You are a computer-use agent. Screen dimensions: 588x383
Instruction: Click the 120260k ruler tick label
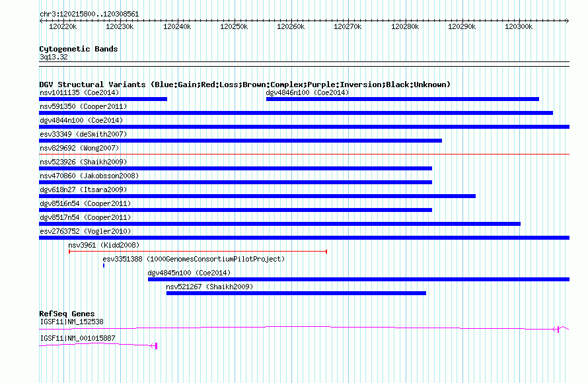pyautogui.click(x=291, y=26)
